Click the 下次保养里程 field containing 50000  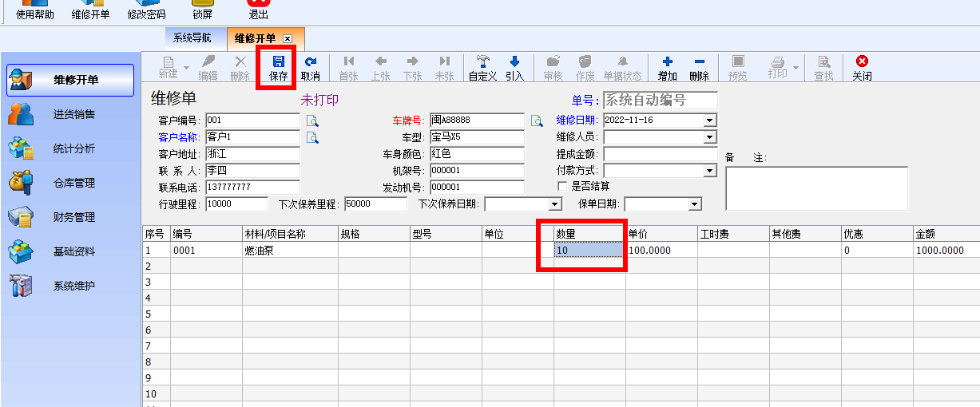pyautogui.click(x=375, y=204)
